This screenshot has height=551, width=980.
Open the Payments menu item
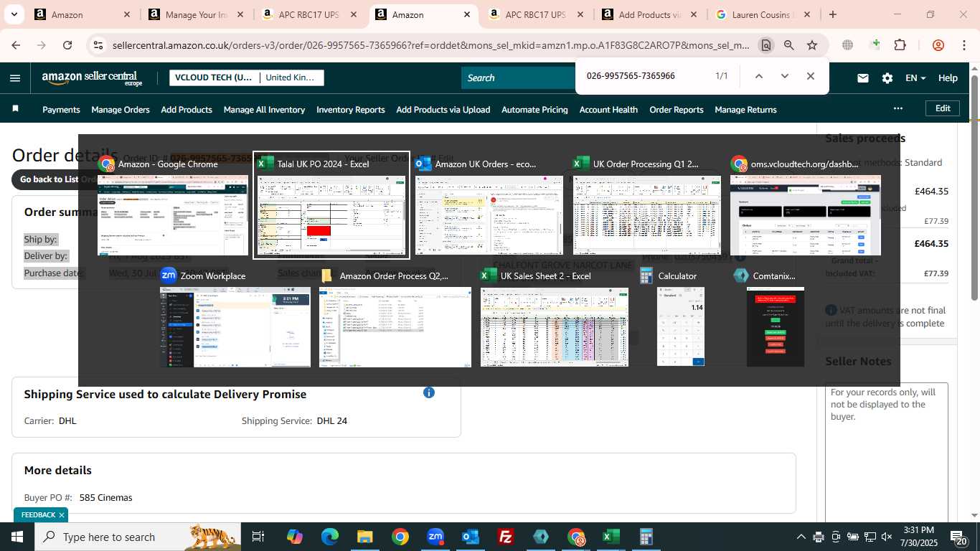tap(61, 110)
